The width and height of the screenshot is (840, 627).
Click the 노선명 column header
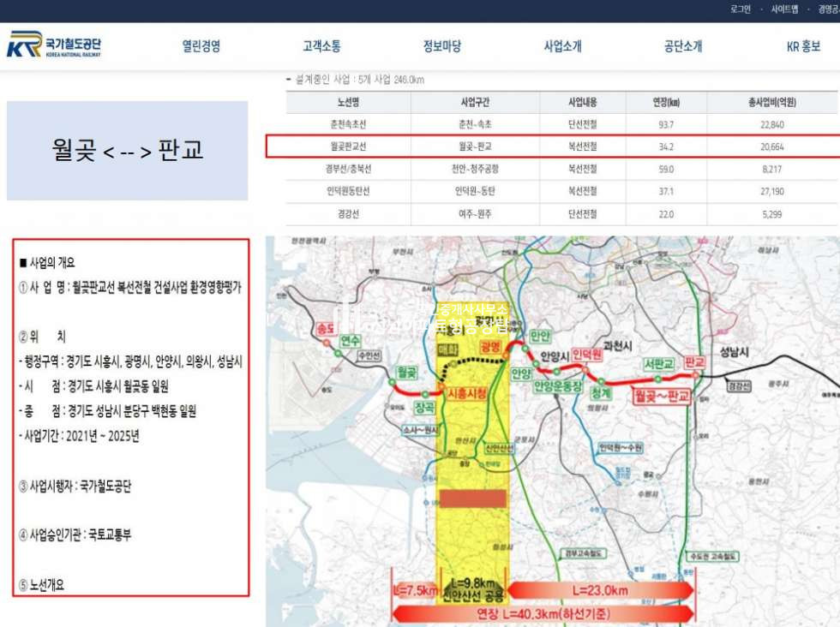click(348, 102)
